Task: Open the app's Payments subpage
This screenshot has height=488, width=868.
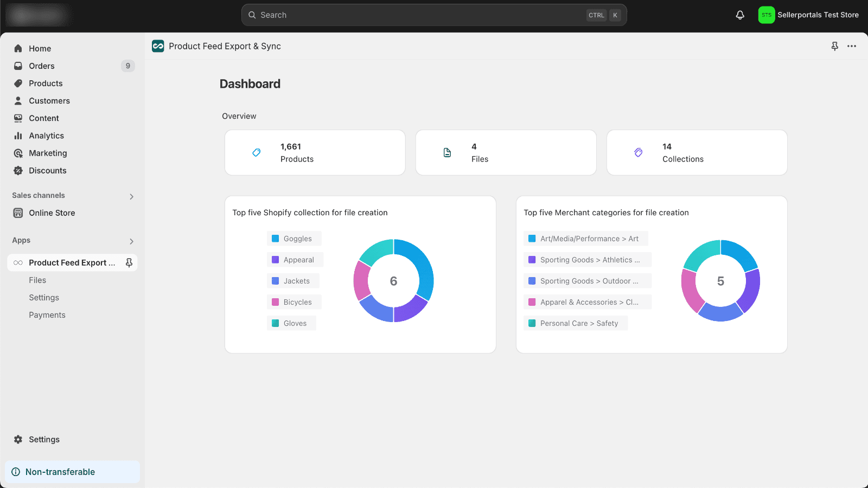Action: click(x=47, y=315)
